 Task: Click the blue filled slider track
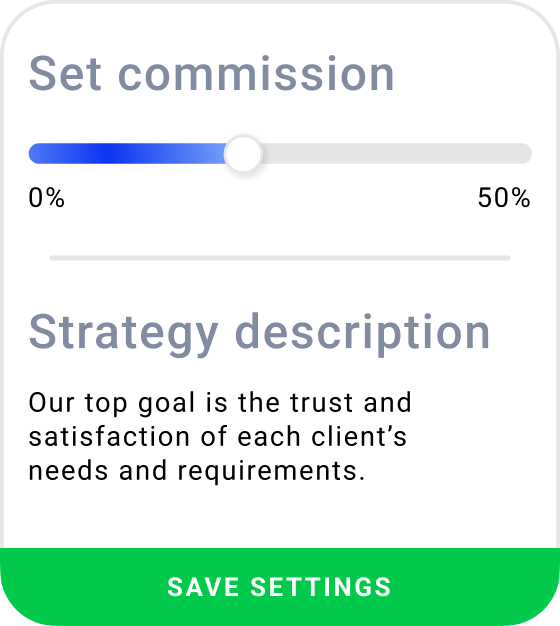[x=127, y=154]
